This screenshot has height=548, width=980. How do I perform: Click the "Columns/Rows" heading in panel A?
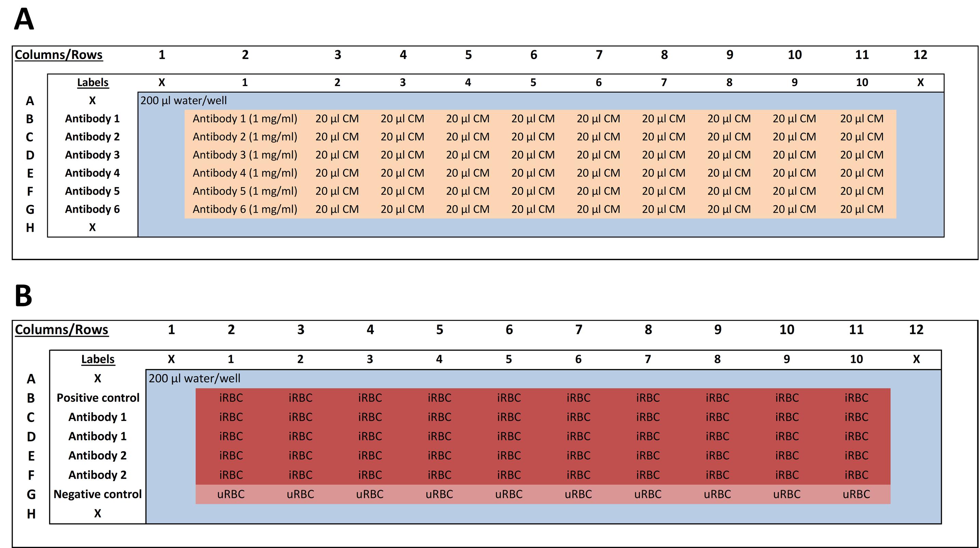click(58, 55)
